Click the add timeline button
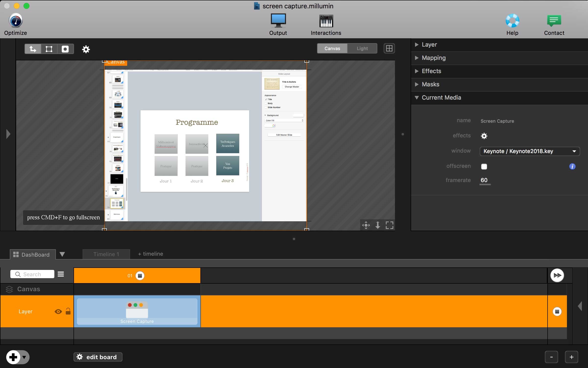 [x=150, y=254]
